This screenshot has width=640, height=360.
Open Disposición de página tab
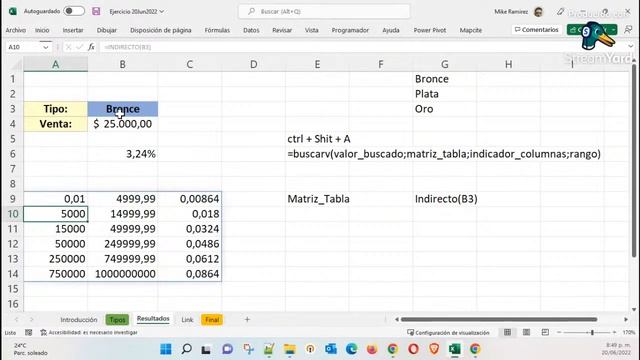(160, 30)
